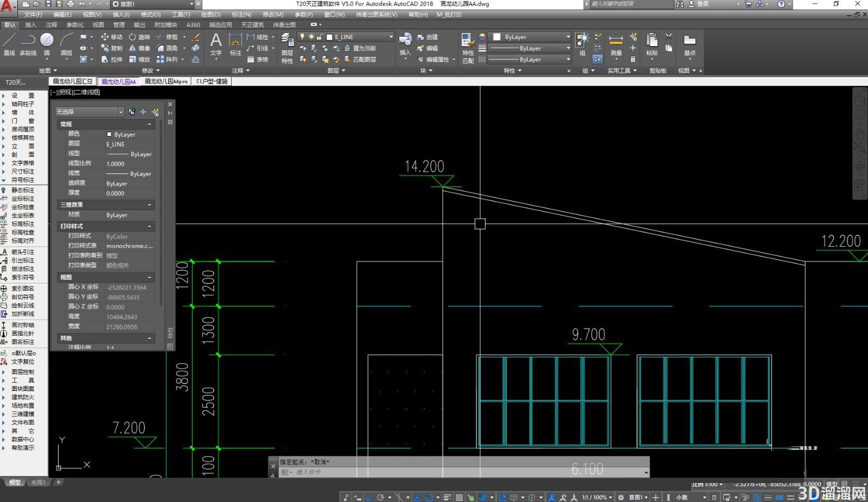Click the 移动 (Move) command

(x=112, y=37)
